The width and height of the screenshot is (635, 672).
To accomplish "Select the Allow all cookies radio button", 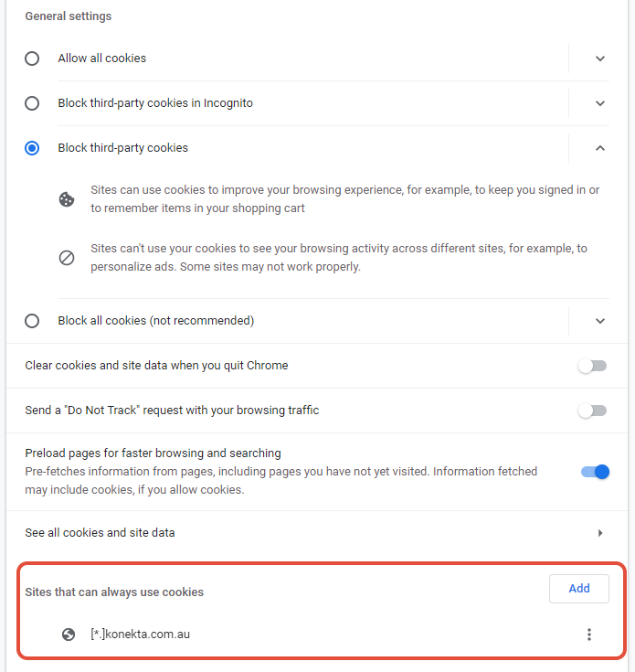I will (32, 59).
